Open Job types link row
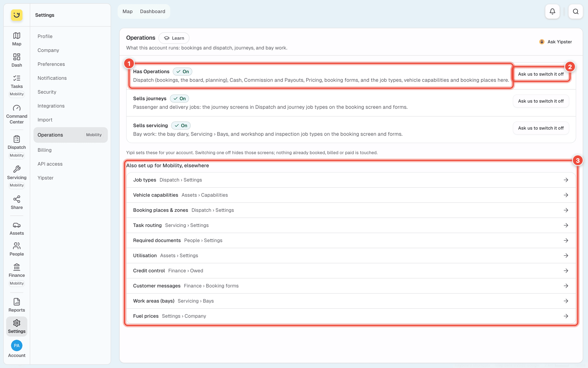 [351, 180]
